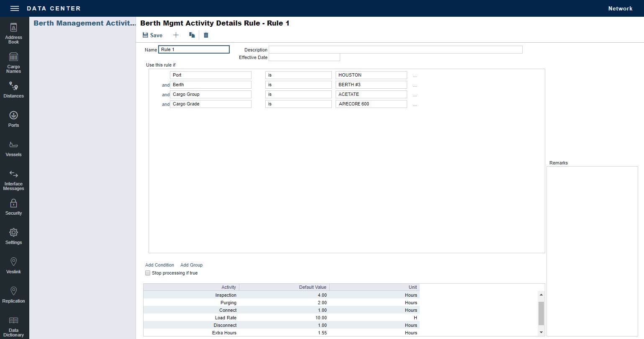
Task: Save the current rule
Action: pyautogui.click(x=152, y=35)
